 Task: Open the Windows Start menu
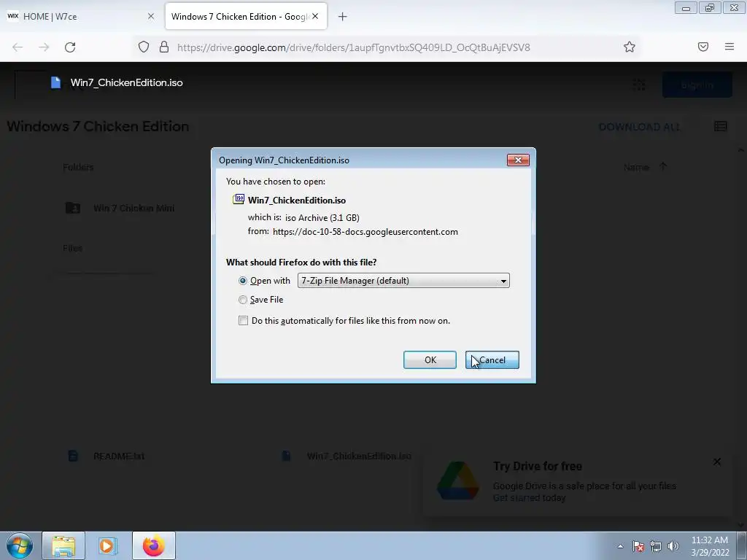point(20,545)
